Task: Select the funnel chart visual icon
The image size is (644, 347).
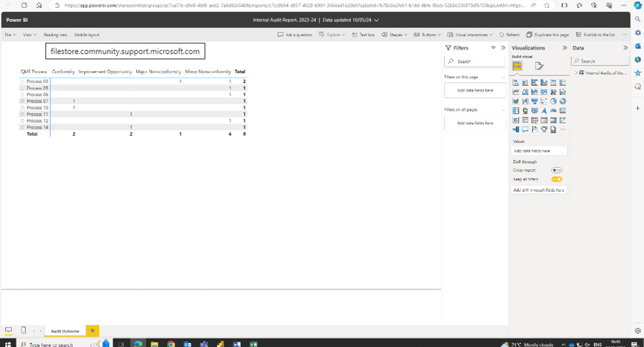Action: tap(535, 101)
